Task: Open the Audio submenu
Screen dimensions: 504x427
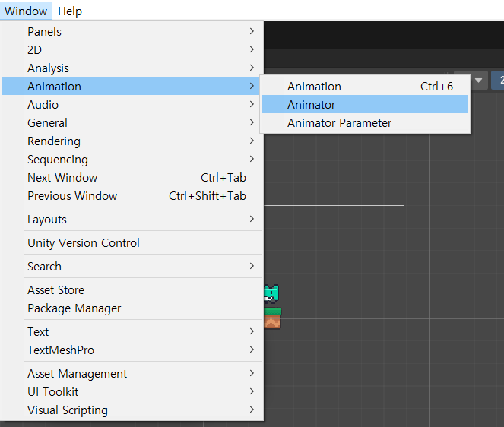Action: click(132, 104)
